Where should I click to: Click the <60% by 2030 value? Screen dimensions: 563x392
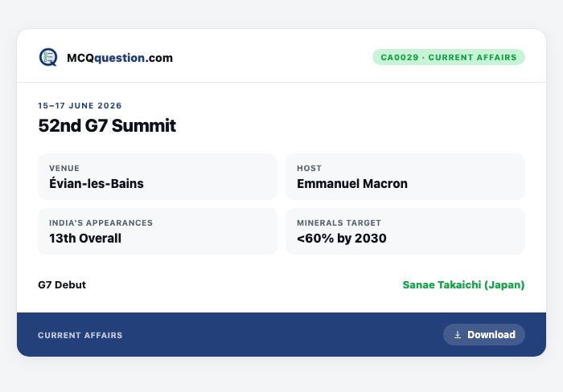click(342, 238)
